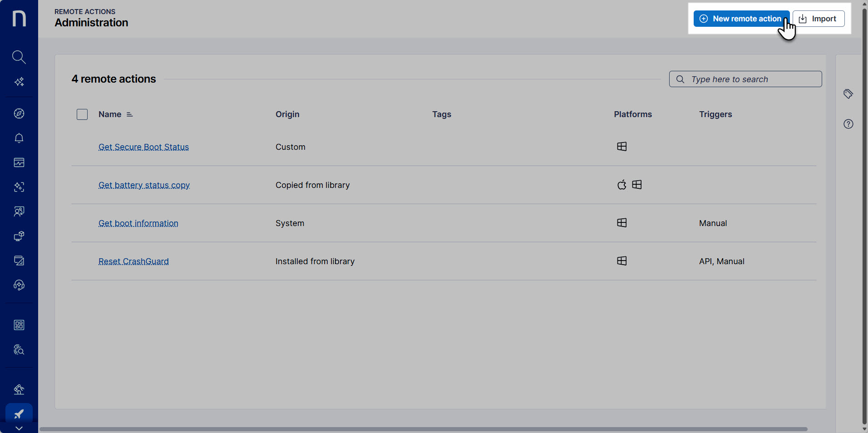Click the horizontal scrollbar at bottom
868x433 pixels.
coord(423,429)
